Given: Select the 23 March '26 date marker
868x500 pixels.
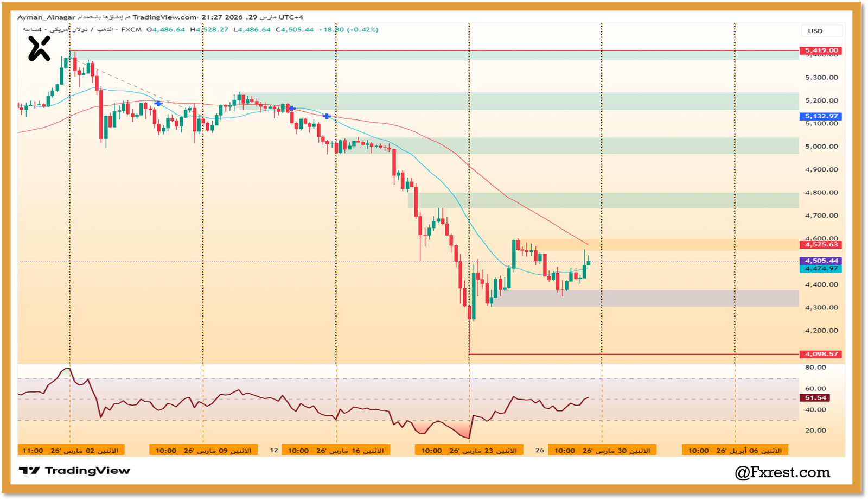Looking at the screenshot, I should point(469,451).
